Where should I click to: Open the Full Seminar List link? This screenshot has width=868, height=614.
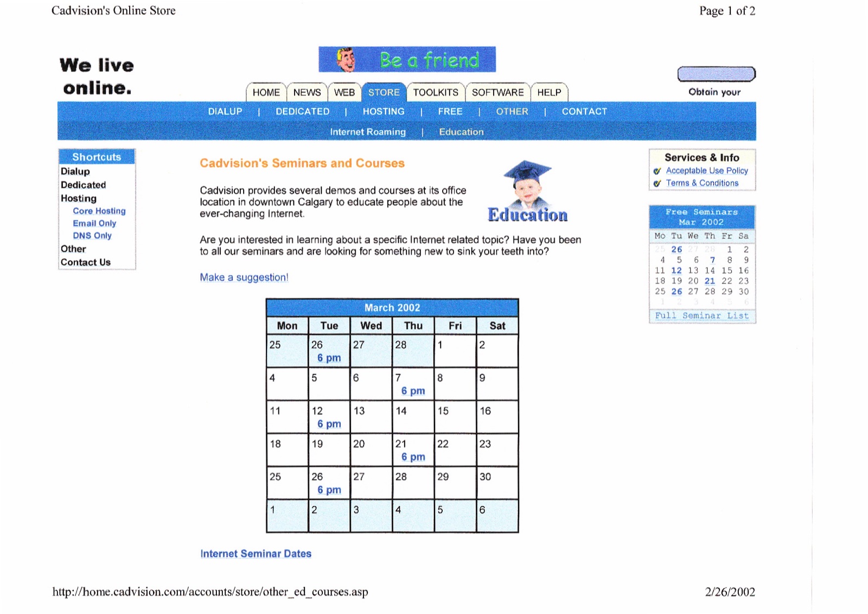(x=701, y=316)
